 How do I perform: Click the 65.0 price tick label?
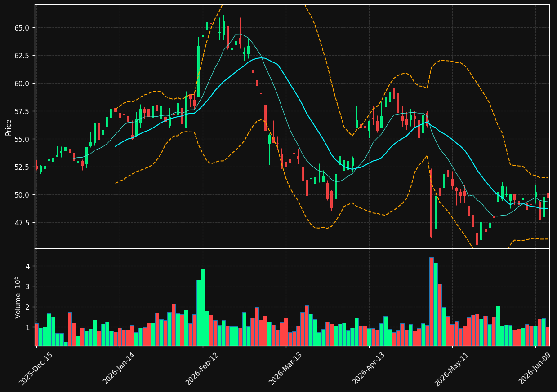22,28
